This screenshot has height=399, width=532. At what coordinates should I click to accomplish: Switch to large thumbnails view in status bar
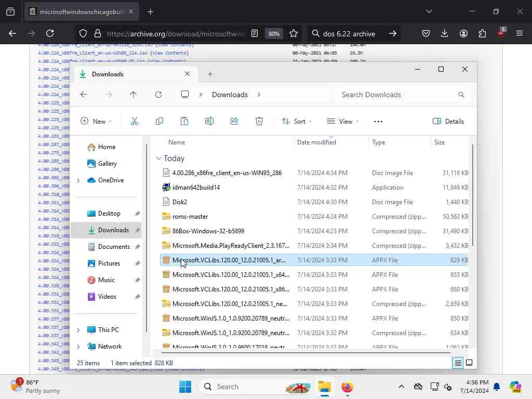click(x=469, y=363)
